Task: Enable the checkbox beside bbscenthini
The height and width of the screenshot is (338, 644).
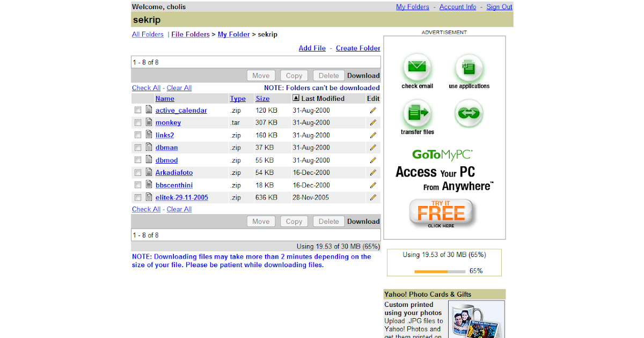Action: [138, 185]
